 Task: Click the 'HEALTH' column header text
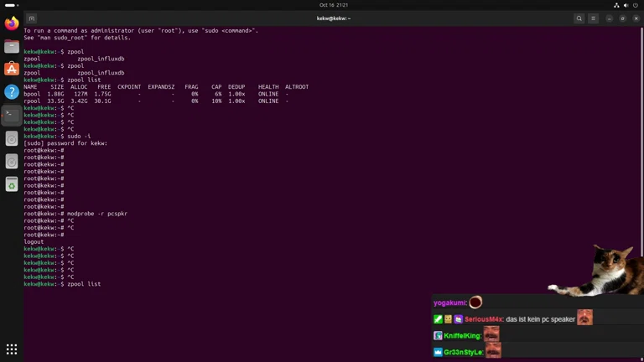click(268, 87)
